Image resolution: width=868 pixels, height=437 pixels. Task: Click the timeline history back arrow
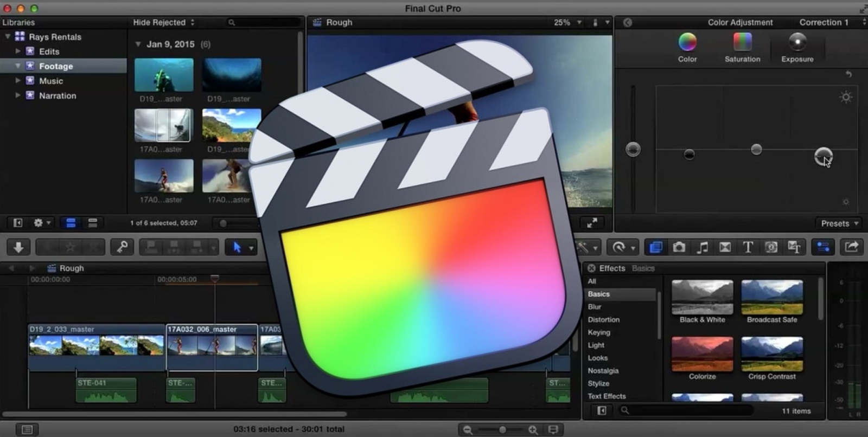point(11,268)
